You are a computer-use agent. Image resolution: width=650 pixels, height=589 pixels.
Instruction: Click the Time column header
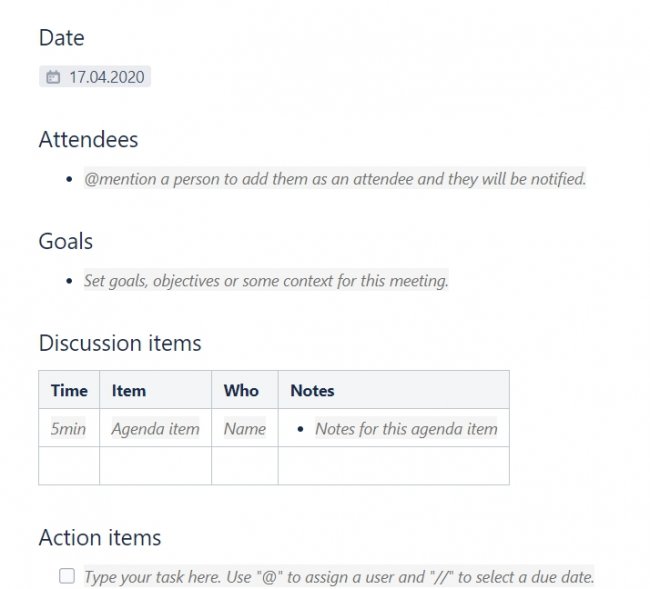pos(69,390)
